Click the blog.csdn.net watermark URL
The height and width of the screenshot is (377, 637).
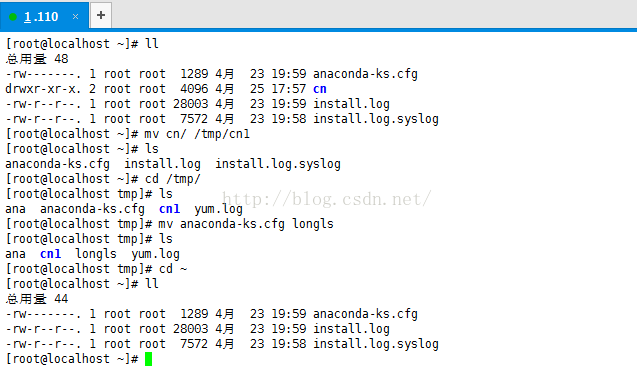(326, 199)
